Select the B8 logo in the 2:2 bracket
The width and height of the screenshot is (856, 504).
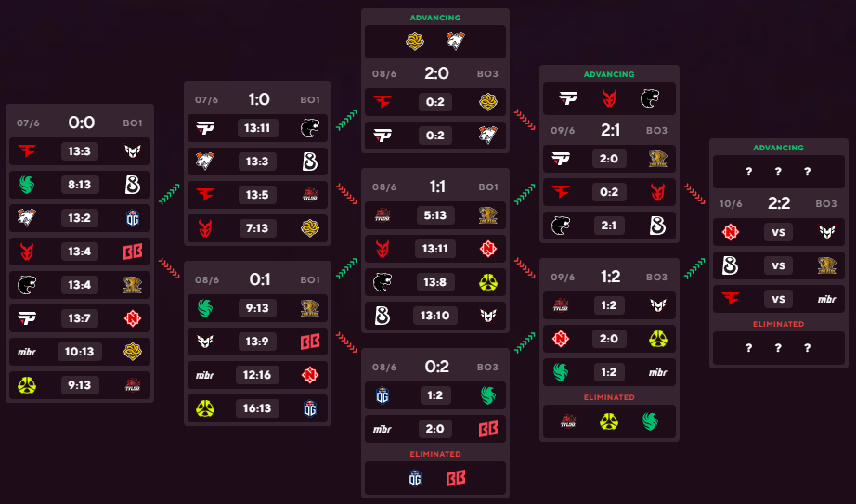(730, 265)
